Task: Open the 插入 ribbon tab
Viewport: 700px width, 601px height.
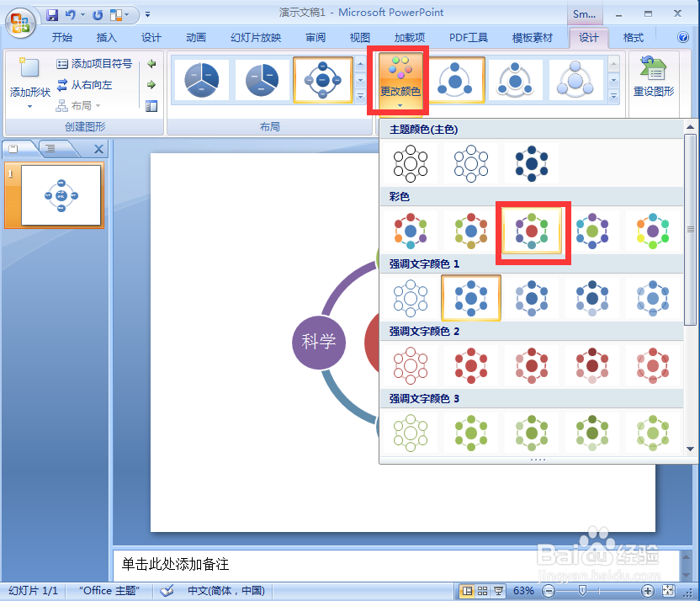Action: click(107, 38)
